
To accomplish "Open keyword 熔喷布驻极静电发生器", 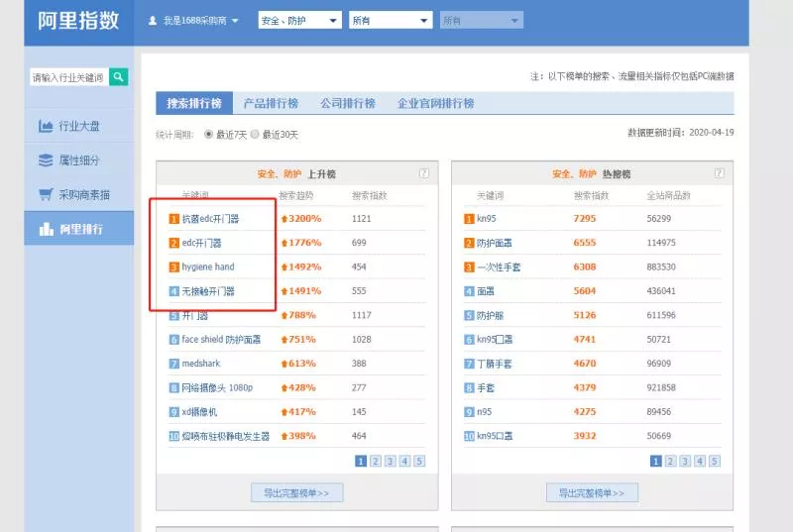I will pos(226,436).
